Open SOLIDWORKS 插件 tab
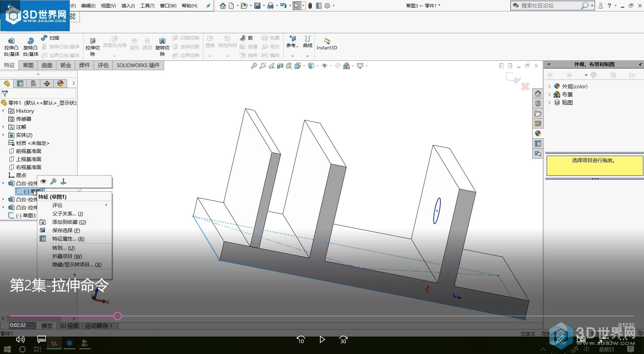The image size is (644, 354). click(138, 65)
